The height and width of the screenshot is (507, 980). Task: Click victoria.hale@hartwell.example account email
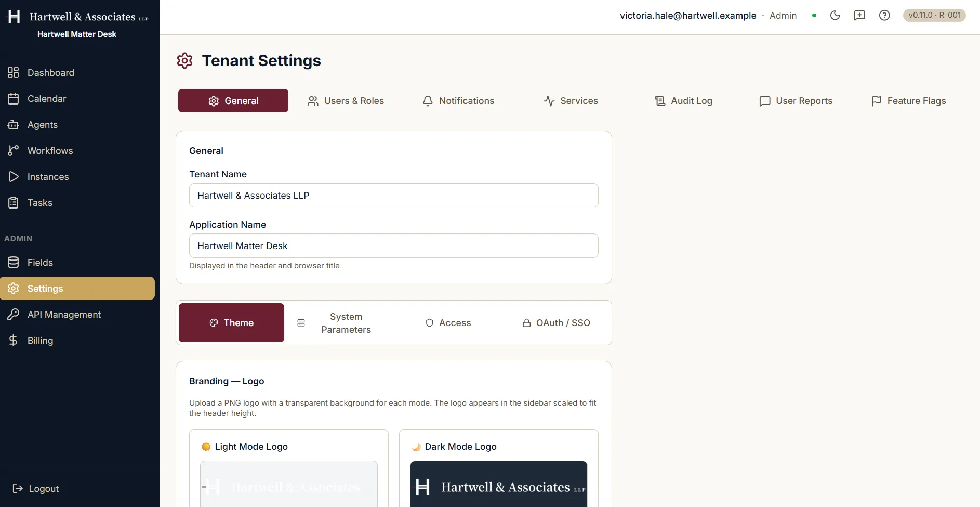coord(688,16)
